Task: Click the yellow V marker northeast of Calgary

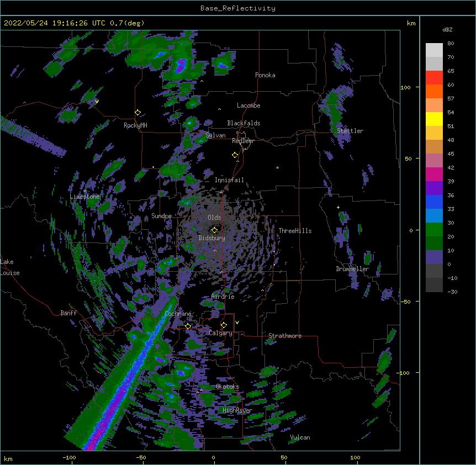Action: coord(237,323)
